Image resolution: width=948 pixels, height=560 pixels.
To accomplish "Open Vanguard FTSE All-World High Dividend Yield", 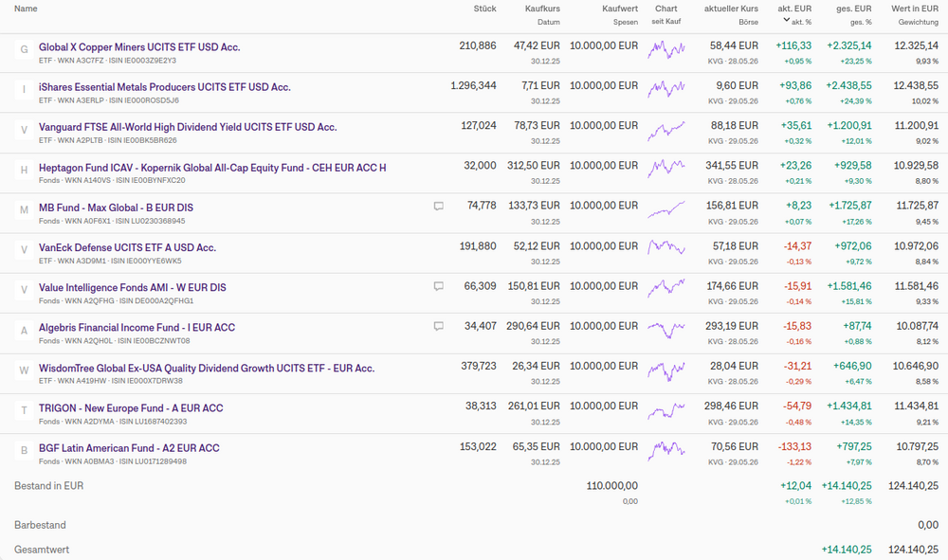I will pyautogui.click(x=188, y=127).
